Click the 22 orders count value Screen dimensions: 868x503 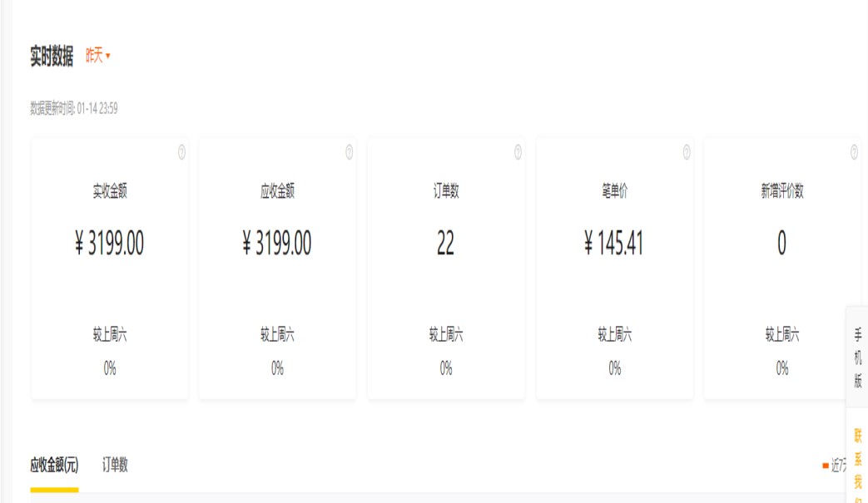click(445, 244)
